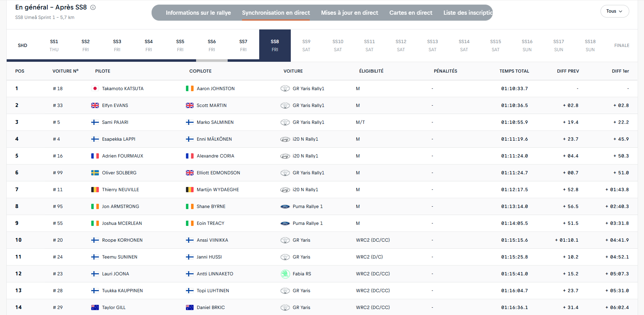Click the info icon beside Après SS8
Viewport: 644px width, 315px height.
tap(93, 7)
